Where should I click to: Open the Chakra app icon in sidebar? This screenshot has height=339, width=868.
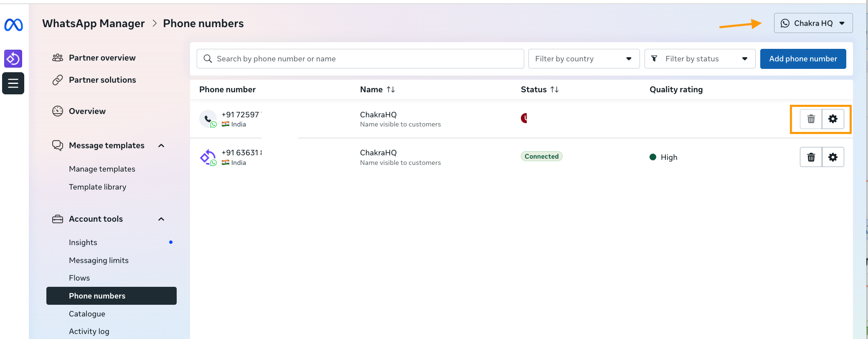13,58
